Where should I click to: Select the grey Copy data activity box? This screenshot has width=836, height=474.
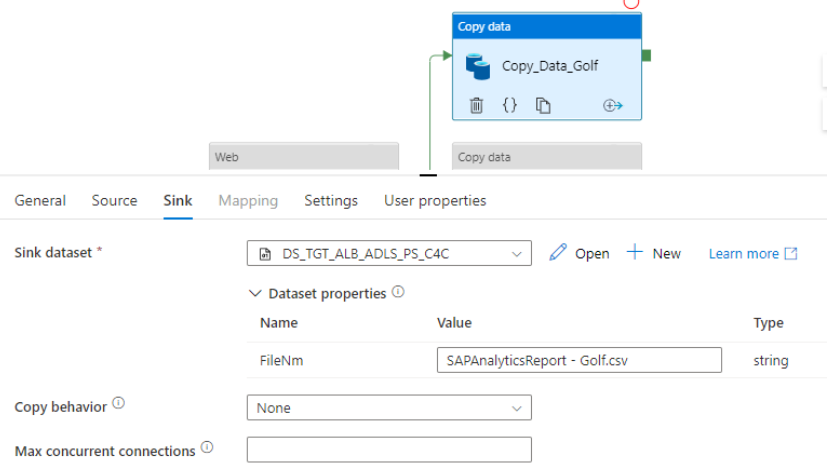(547, 156)
